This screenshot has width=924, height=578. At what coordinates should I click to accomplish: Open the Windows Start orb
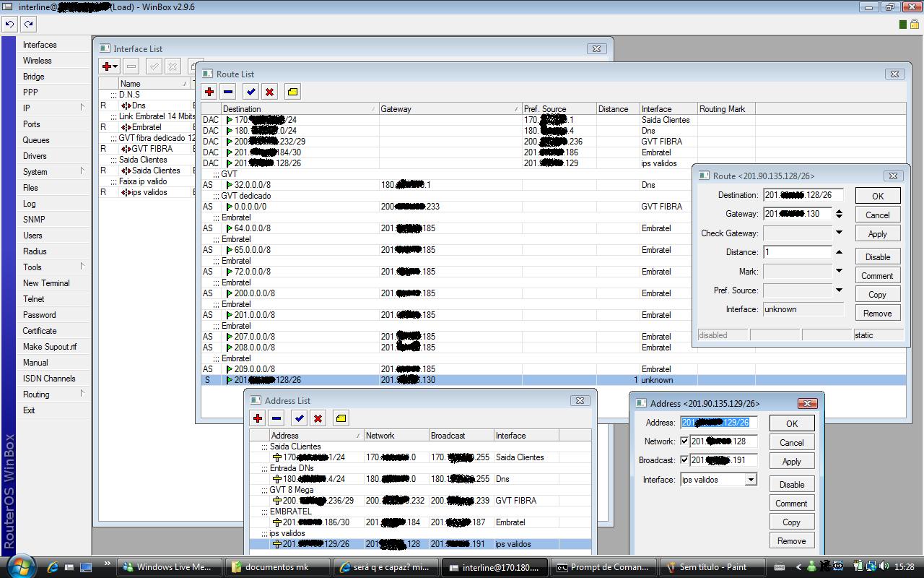[x=20, y=566]
